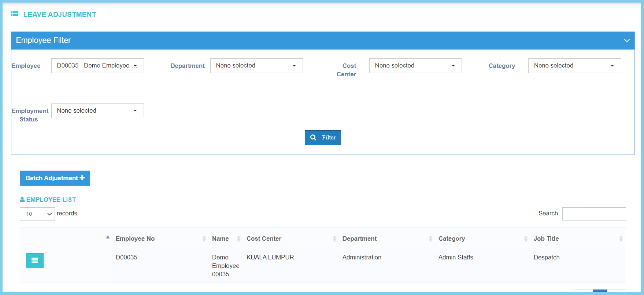Sort table by Department column

coord(359,238)
